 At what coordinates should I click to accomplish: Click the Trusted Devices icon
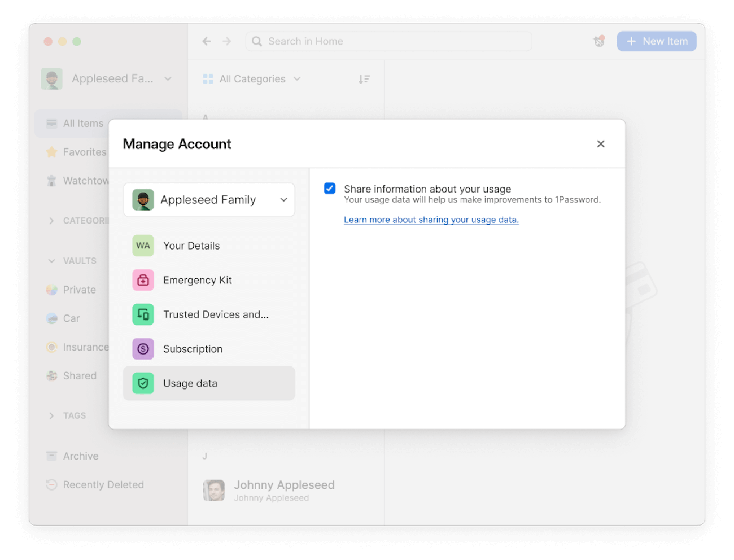coord(143,314)
